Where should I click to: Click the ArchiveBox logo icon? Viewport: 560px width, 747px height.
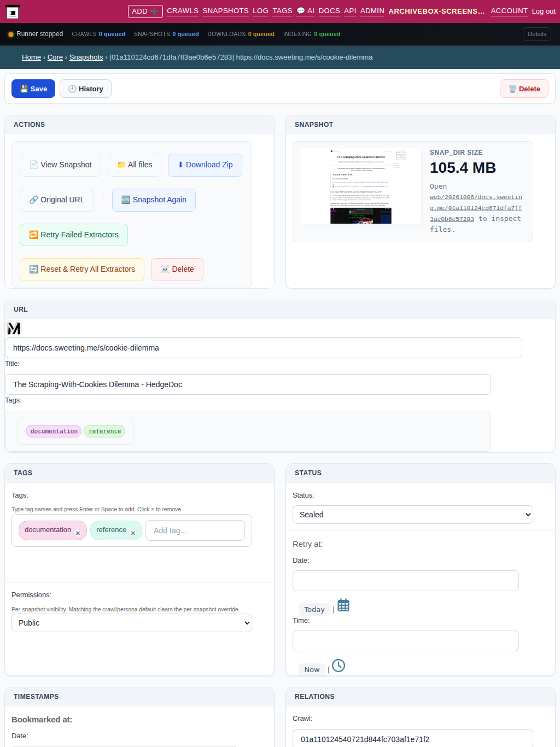pyautogui.click(x=13, y=12)
